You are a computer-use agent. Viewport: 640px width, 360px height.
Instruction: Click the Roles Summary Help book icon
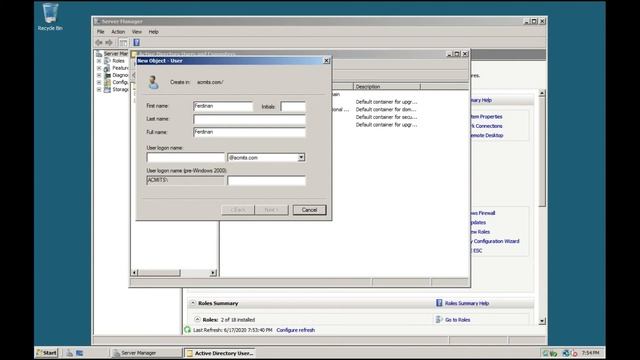click(439, 303)
